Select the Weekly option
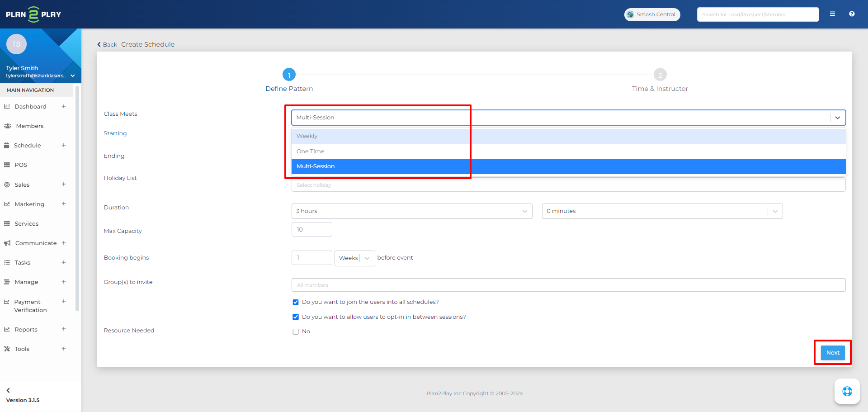Viewport: 868px width, 412px height. pyautogui.click(x=568, y=136)
